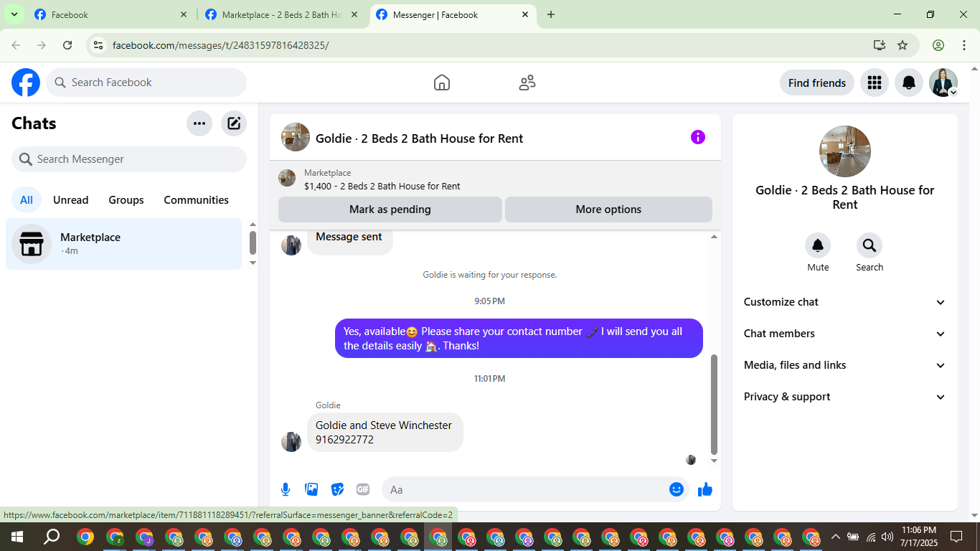Image resolution: width=980 pixels, height=551 pixels.
Task: Open the account profile picture menu
Action: [943, 83]
